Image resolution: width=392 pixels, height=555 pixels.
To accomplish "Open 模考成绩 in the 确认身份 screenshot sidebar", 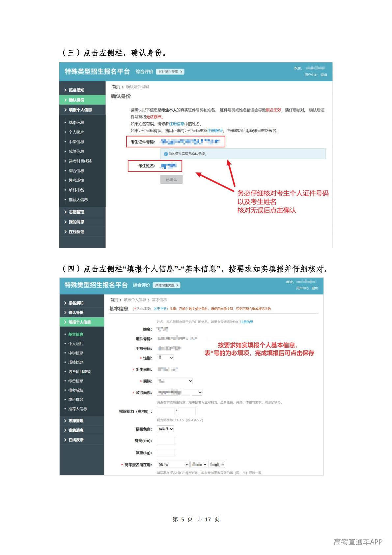I will pyautogui.click(x=76, y=180).
